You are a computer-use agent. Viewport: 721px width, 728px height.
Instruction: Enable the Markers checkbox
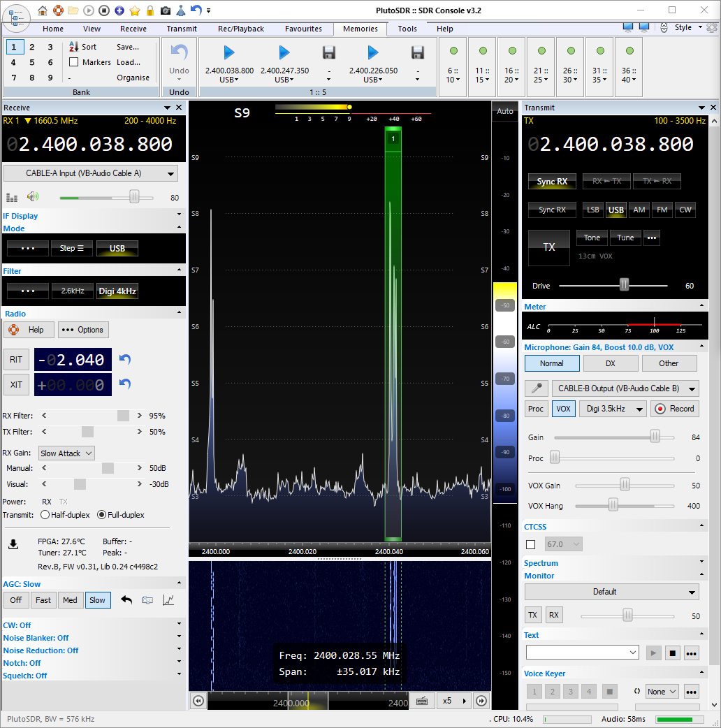click(74, 62)
